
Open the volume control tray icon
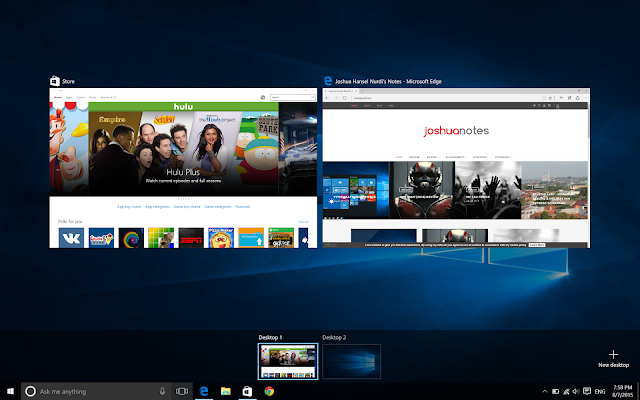576,391
